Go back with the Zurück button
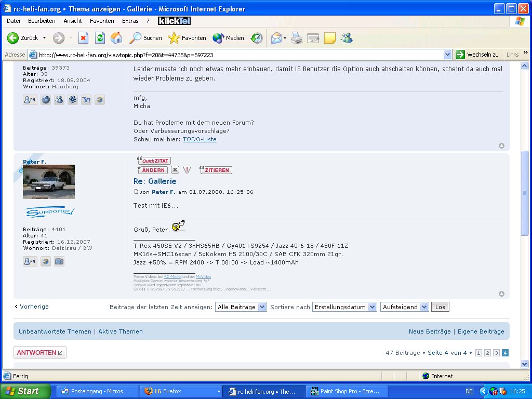532x399 pixels. [23, 38]
